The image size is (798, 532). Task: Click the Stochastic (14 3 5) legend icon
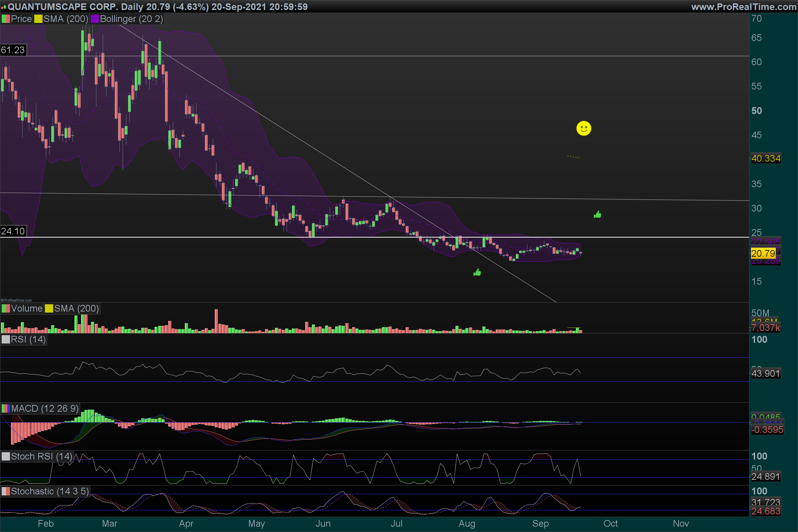pyautogui.click(x=5, y=491)
